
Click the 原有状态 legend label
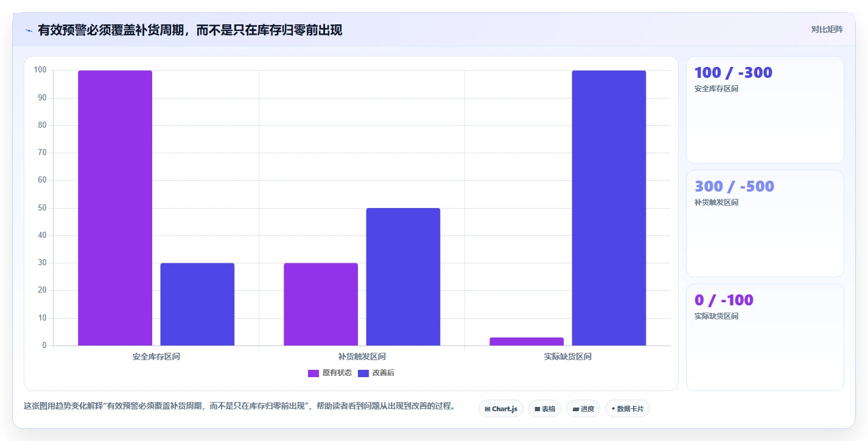(337, 373)
